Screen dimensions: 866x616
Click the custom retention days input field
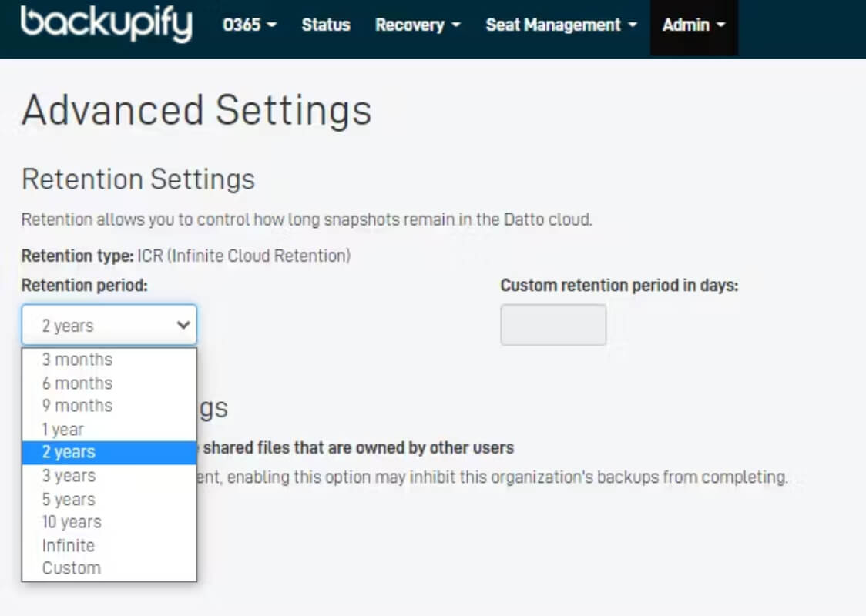553,325
